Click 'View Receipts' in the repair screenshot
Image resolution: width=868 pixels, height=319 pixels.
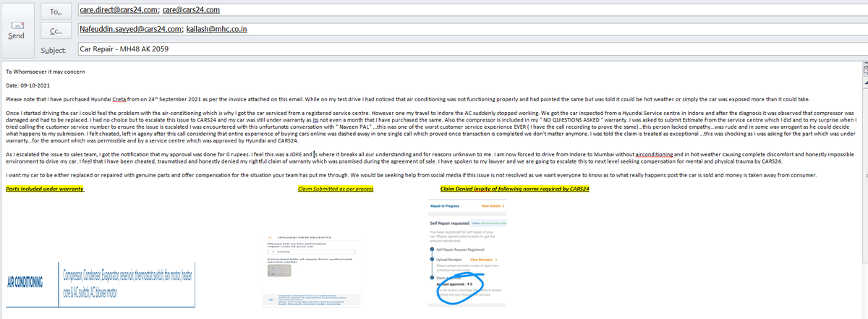click(483, 259)
